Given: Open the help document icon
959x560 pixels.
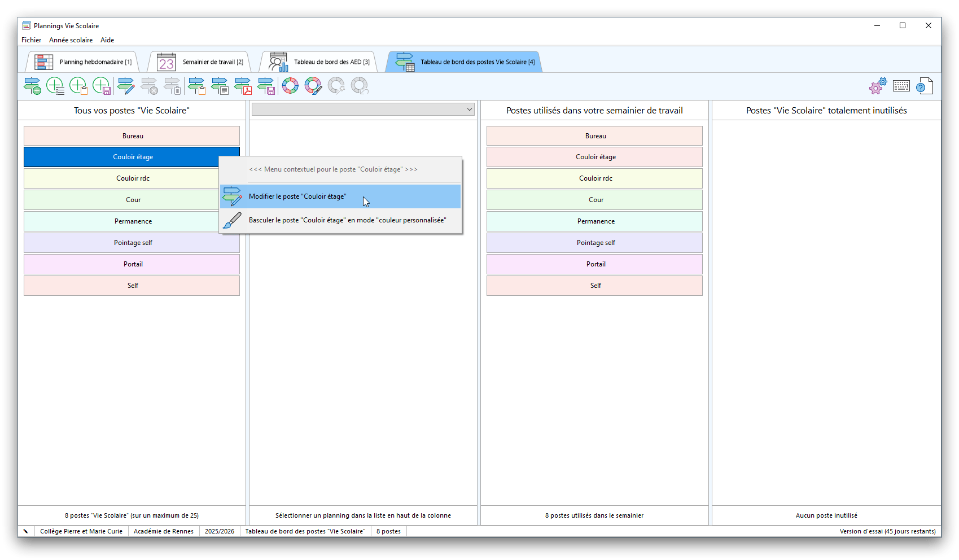Looking at the screenshot, I should point(924,86).
